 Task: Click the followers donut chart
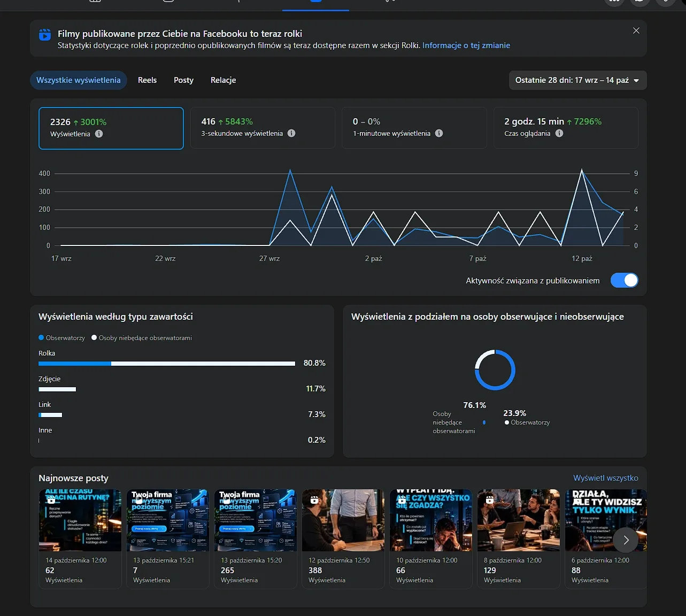click(x=495, y=370)
